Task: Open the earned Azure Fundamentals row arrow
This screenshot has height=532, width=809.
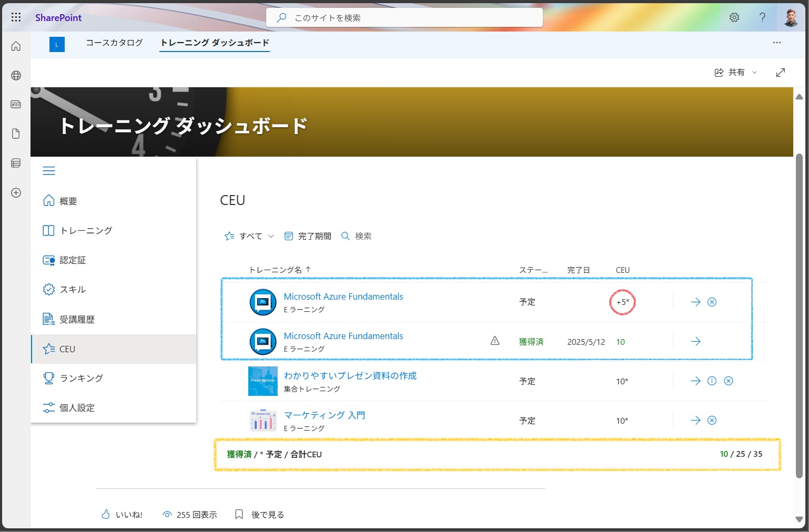Action: coord(695,342)
